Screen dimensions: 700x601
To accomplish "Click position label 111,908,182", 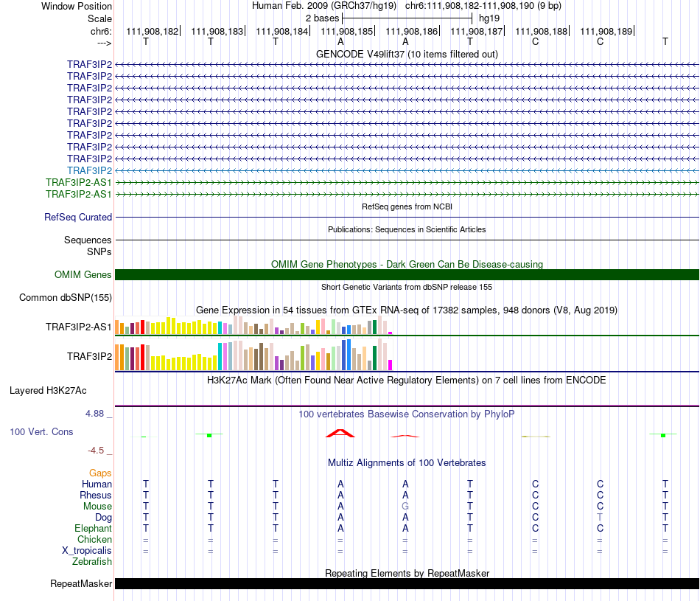I will tap(152, 31).
